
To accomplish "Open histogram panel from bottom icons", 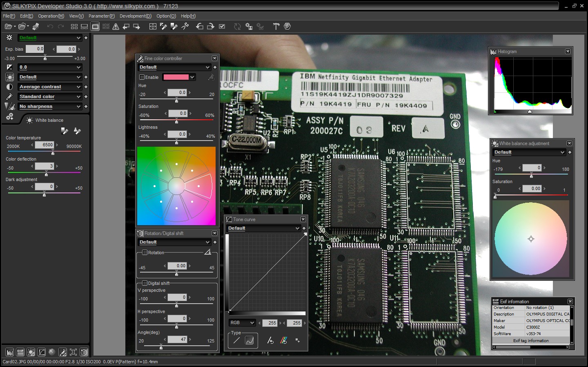I will 9,352.
